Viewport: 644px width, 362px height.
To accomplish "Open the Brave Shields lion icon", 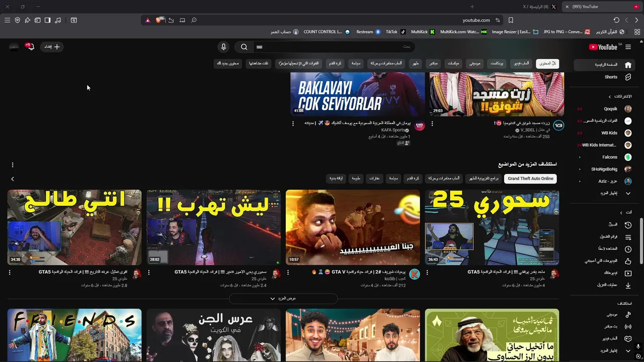I will click(x=159, y=20).
